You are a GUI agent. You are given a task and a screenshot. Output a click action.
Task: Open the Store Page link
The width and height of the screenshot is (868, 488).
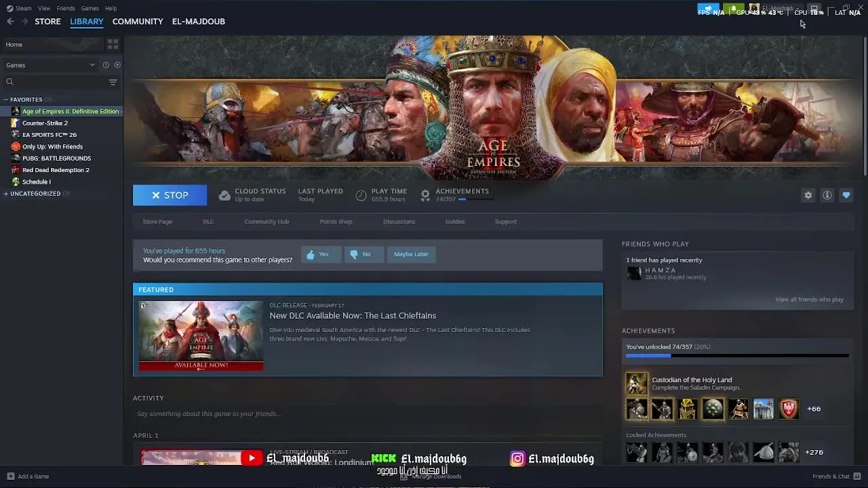pos(157,222)
